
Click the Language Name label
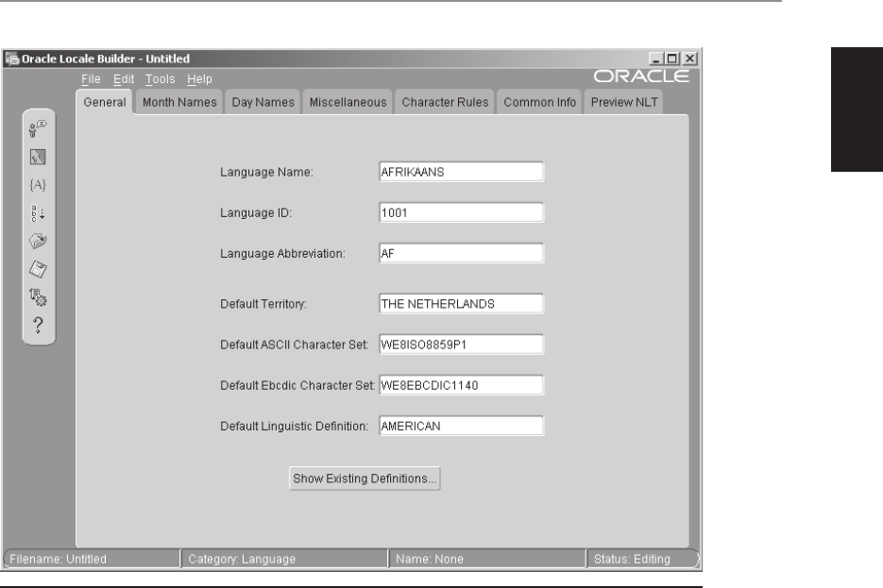[x=266, y=172]
